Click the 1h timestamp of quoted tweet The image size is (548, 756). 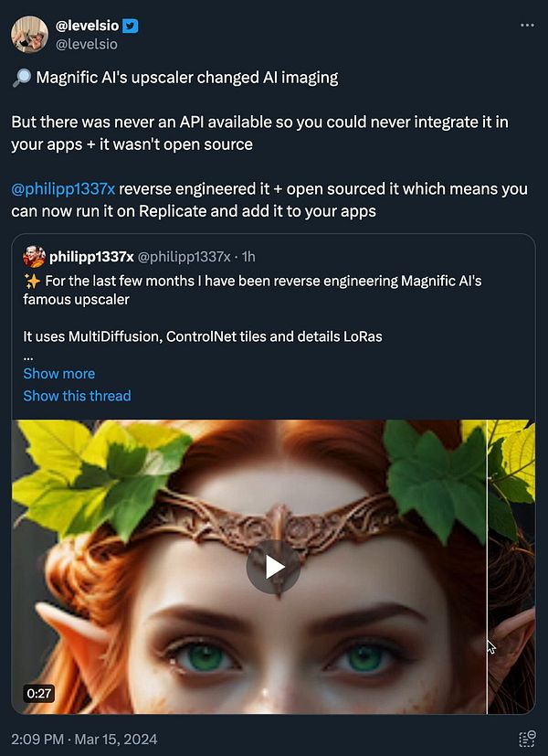(x=248, y=256)
